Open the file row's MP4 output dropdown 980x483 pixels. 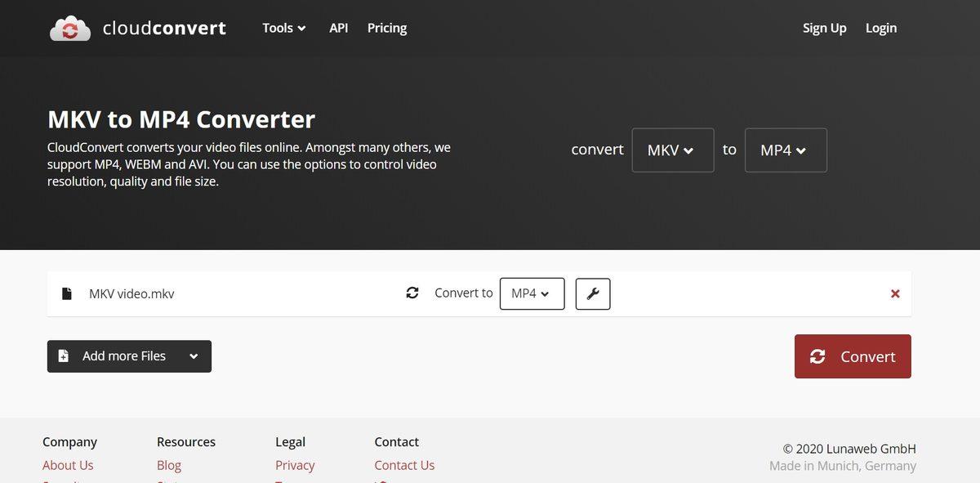point(532,293)
